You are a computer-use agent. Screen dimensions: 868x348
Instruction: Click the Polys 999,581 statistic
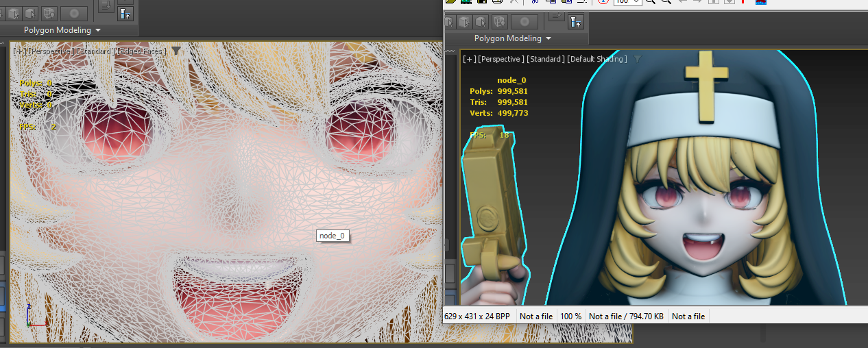click(x=498, y=91)
